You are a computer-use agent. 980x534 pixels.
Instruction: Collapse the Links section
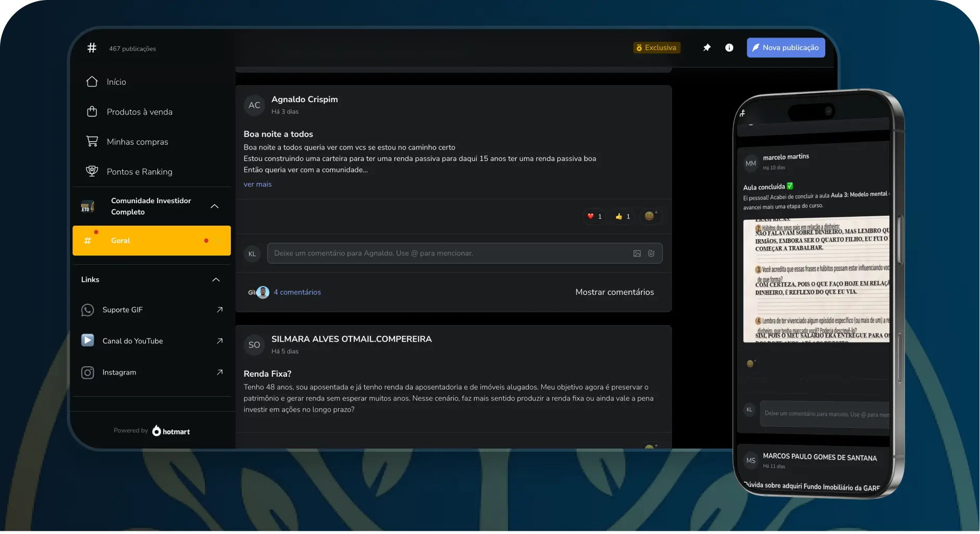tap(216, 280)
